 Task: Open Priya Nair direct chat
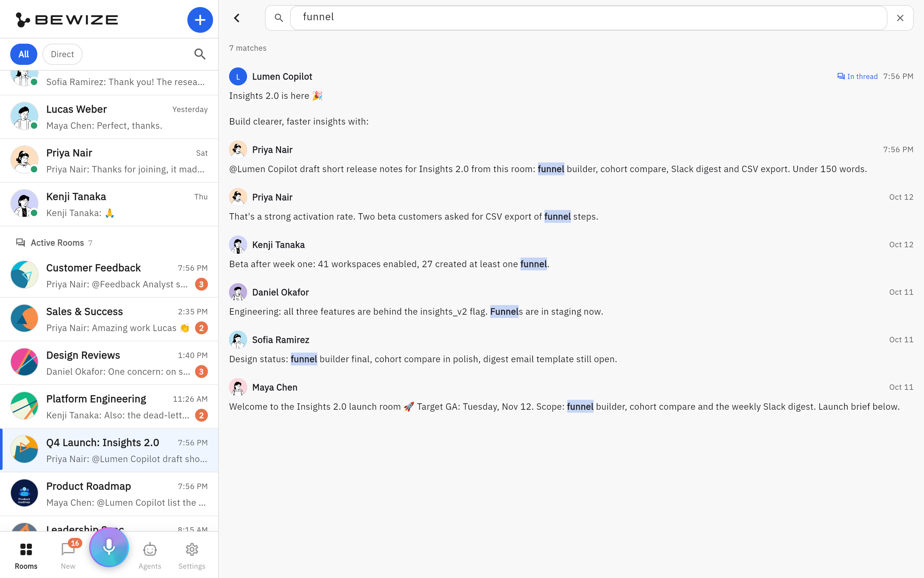tap(109, 161)
